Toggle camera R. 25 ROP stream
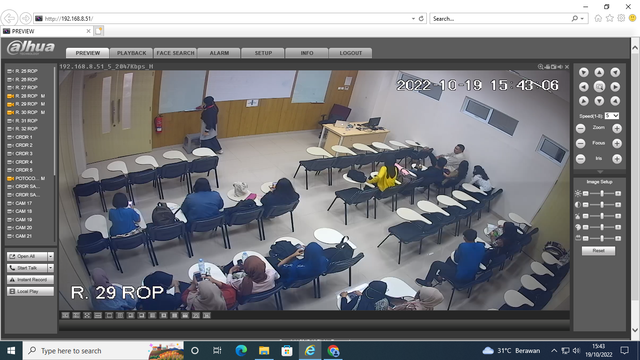This screenshot has height=360, width=640. click(x=27, y=71)
